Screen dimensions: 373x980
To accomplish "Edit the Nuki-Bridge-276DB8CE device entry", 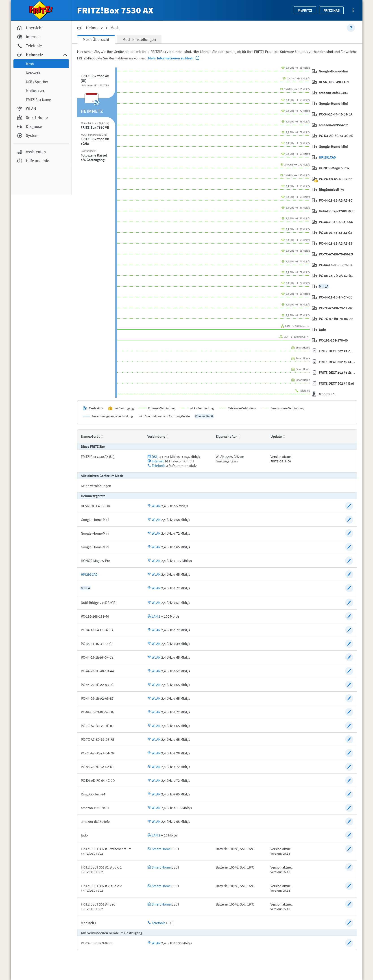I will [349, 603].
